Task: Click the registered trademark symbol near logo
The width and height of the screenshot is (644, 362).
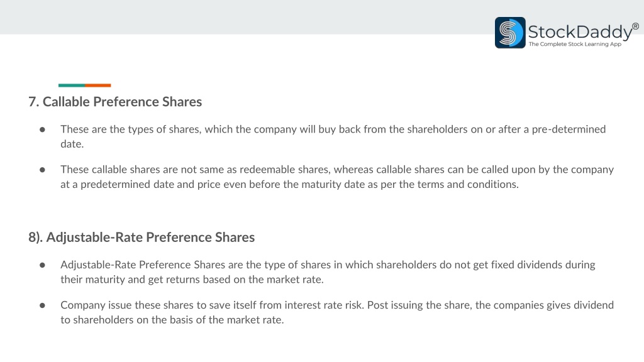Action: click(635, 26)
